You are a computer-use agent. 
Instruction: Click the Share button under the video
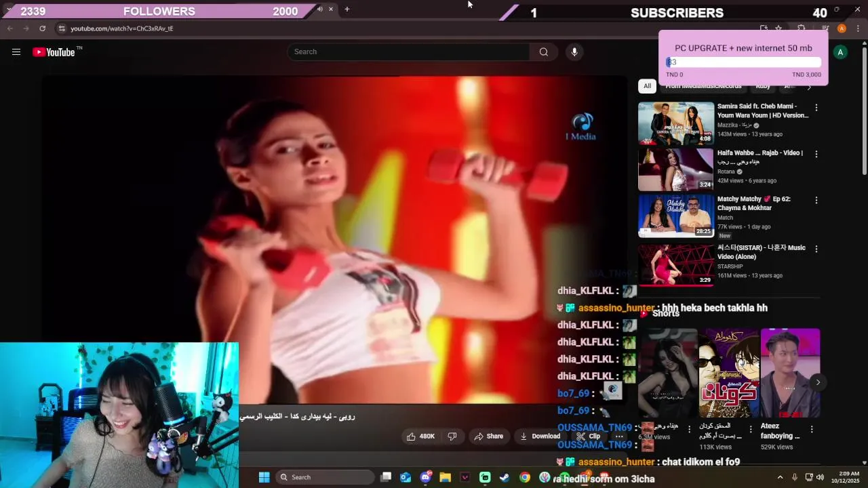point(488,436)
